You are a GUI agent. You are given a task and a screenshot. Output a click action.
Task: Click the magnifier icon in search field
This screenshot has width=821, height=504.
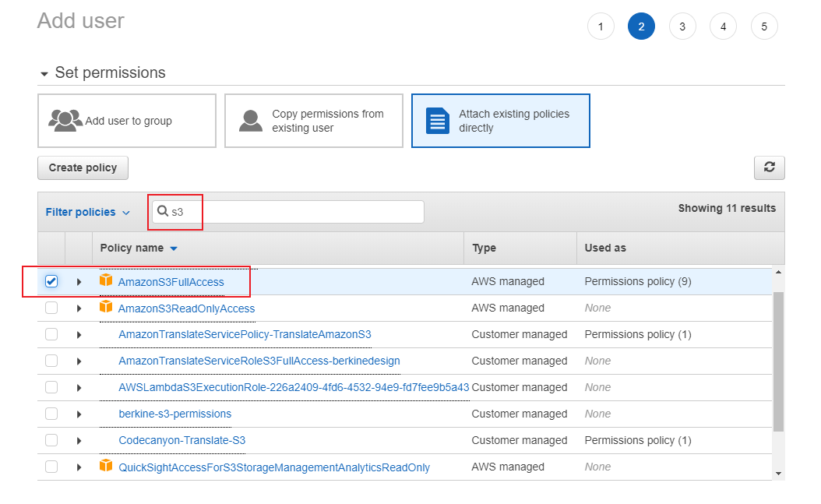163,211
